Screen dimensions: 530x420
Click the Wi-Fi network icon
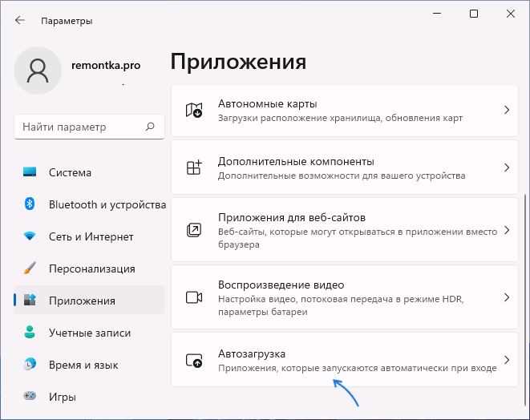click(30, 236)
